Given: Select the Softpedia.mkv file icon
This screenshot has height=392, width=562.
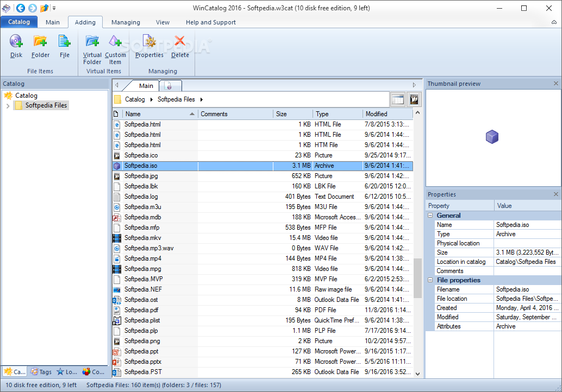Looking at the screenshot, I should pos(117,238).
